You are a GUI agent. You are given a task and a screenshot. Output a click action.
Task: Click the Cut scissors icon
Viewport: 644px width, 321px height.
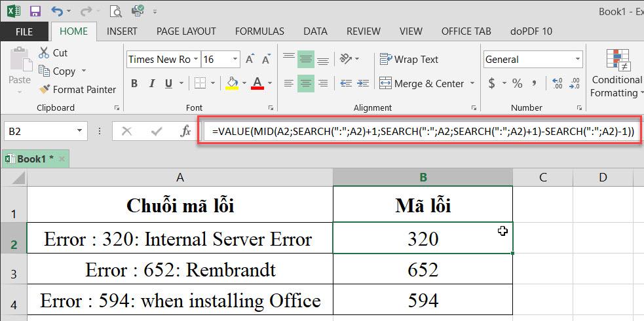(x=43, y=52)
